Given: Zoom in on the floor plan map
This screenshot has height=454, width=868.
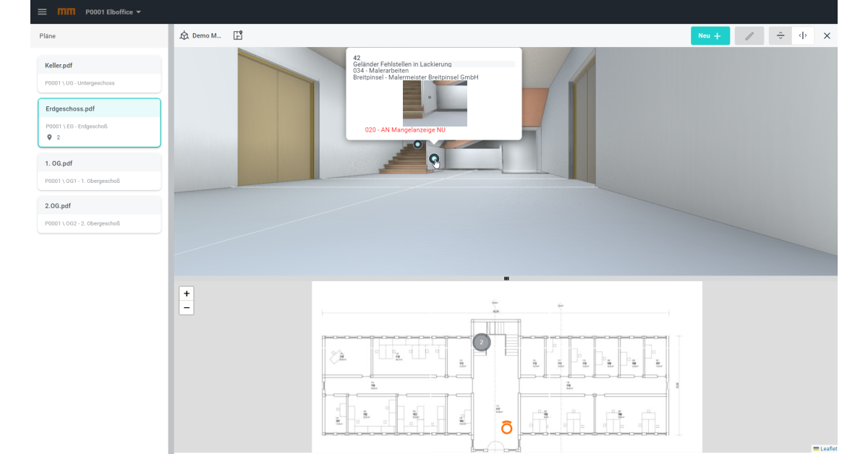Looking at the screenshot, I should pyautogui.click(x=187, y=294).
